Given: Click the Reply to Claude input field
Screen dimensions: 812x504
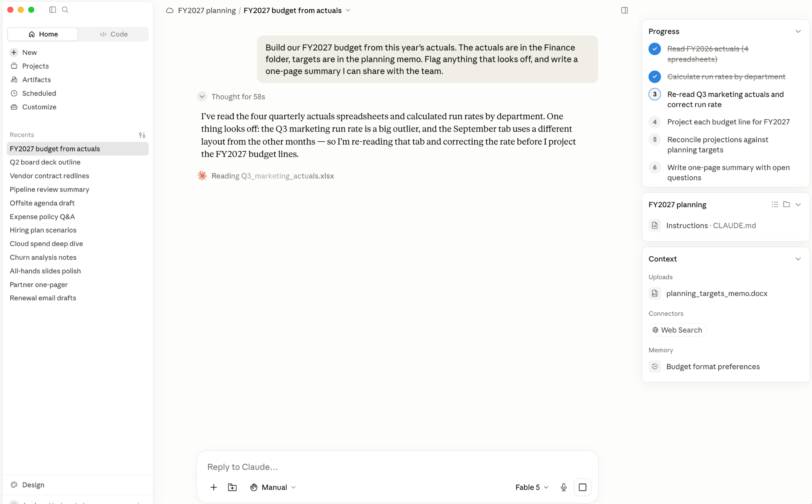Looking at the screenshot, I should (x=397, y=467).
